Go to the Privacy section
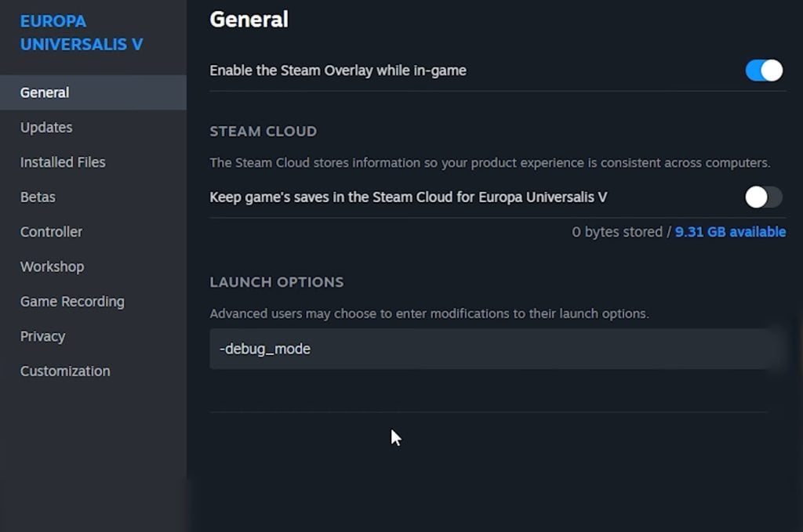 tap(42, 336)
